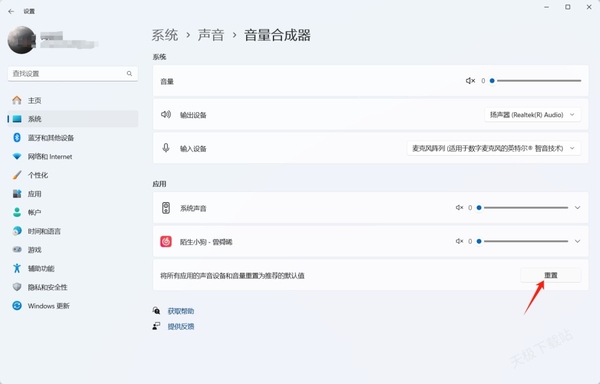The image size is (600, 384).
Task: Unmute the system 音量 speaker icon
Action: 470,81
